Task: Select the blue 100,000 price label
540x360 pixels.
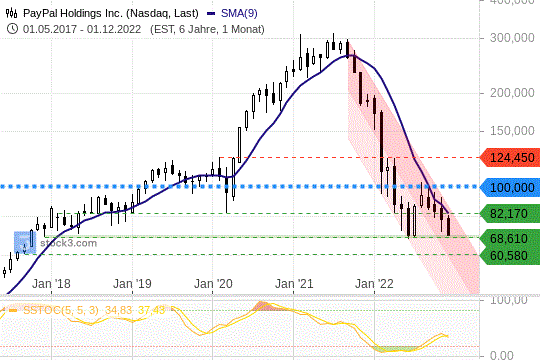Action: coord(510,187)
